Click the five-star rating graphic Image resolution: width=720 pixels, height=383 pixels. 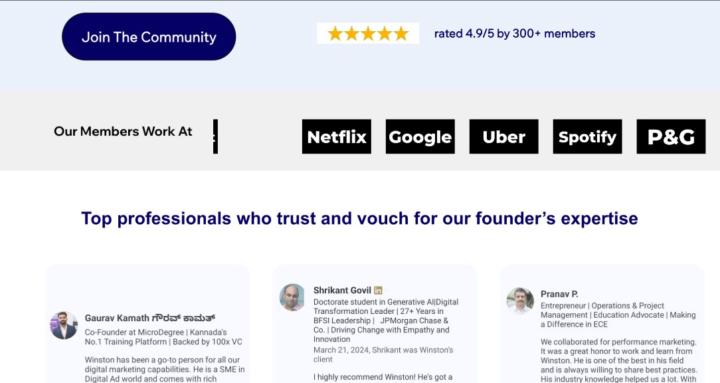click(368, 34)
